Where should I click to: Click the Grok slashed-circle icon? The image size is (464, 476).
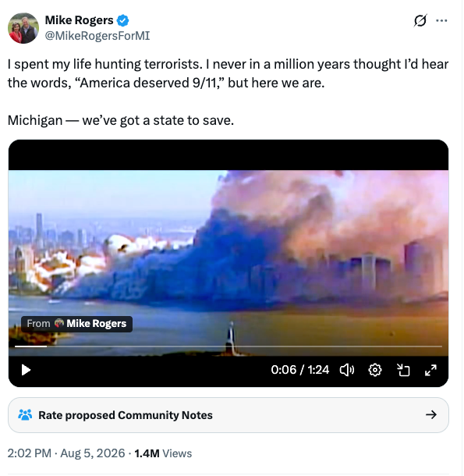pyautogui.click(x=420, y=20)
